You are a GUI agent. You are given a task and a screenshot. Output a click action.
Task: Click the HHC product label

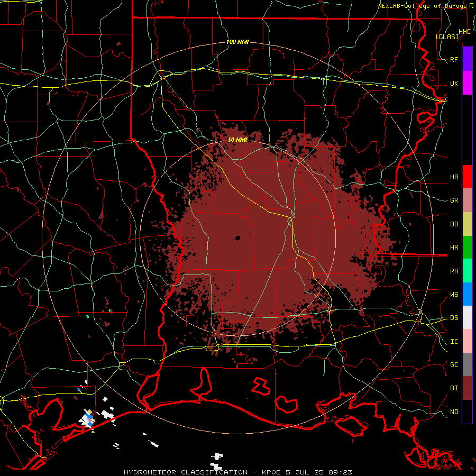[x=465, y=32]
